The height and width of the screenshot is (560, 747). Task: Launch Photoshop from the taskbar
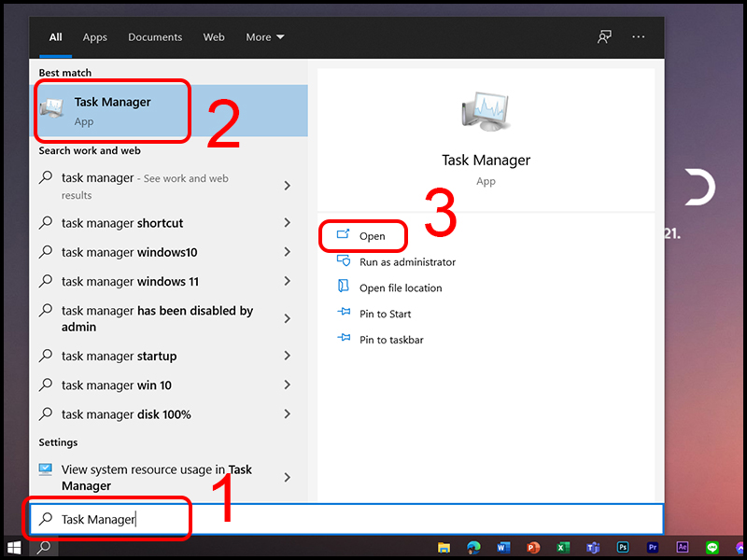point(623,548)
